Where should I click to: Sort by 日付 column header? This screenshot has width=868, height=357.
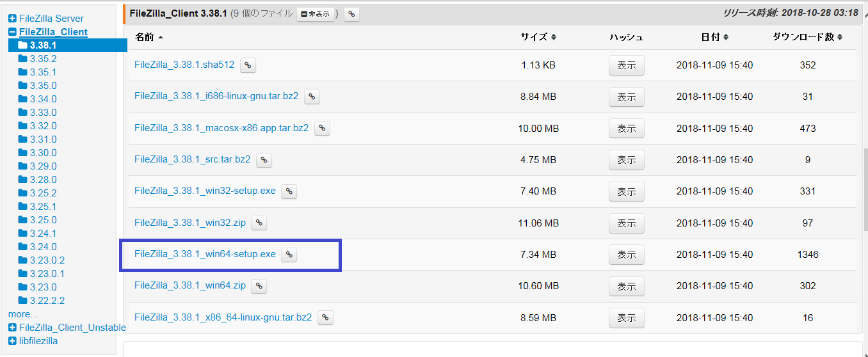pos(714,37)
